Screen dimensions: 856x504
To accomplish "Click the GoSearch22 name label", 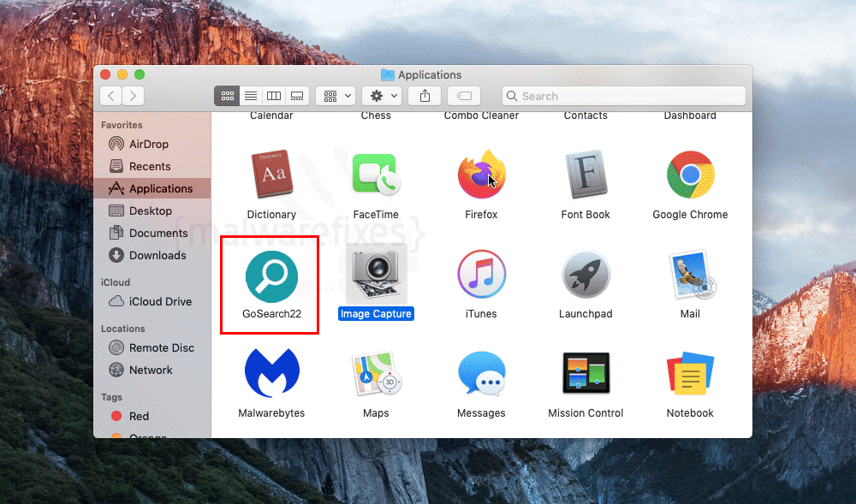I will pos(272,314).
